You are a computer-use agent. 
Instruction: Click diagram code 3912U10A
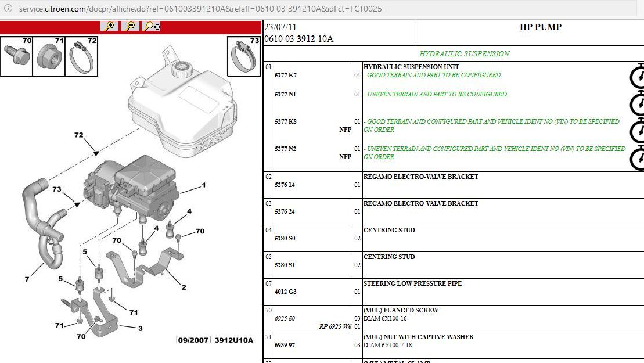click(233, 340)
